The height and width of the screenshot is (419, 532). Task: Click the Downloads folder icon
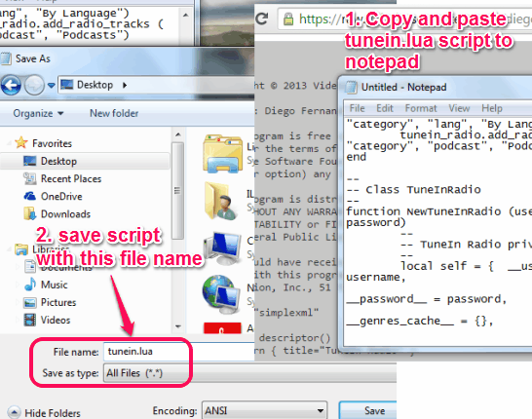pos(30,213)
